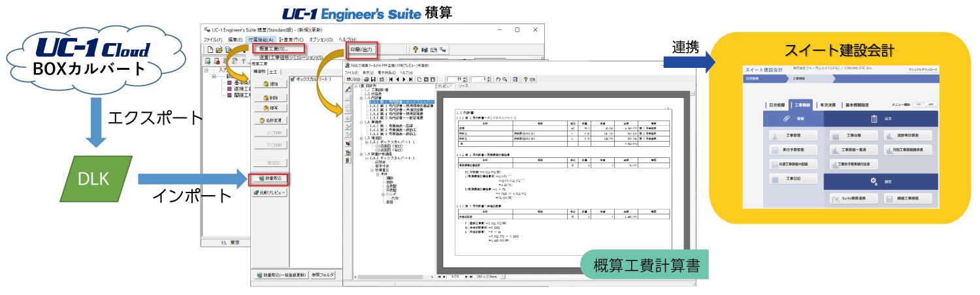Switch to ソース tab in preview window
The image size is (980, 295).
coord(463,86)
